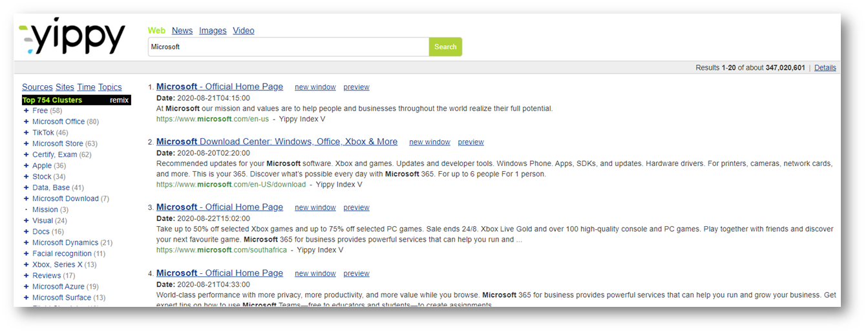Screen dimensions: 868x334
Task: Click the microsoft.com/en-US/download URL
Action: [231, 184]
